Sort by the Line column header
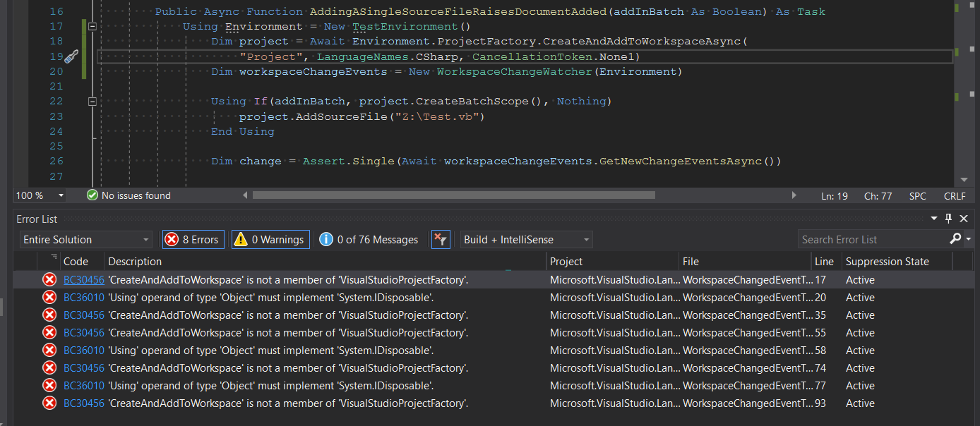Image resolution: width=980 pixels, height=426 pixels. [824, 262]
